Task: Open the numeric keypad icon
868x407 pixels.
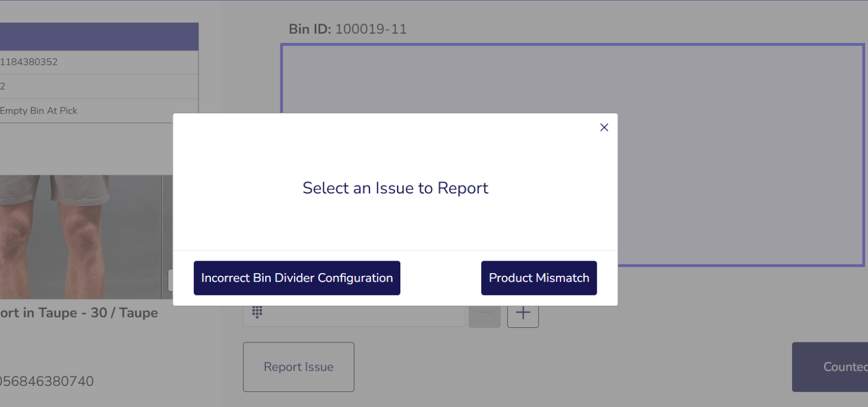Action: (257, 312)
